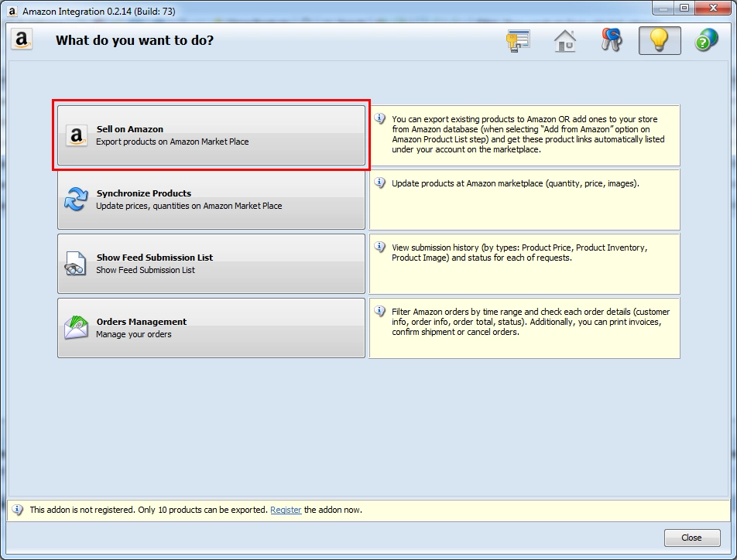The height and width of the screenshot is (560, 737).
Task: Click info icon beside export products description
Action: point(380,119)
